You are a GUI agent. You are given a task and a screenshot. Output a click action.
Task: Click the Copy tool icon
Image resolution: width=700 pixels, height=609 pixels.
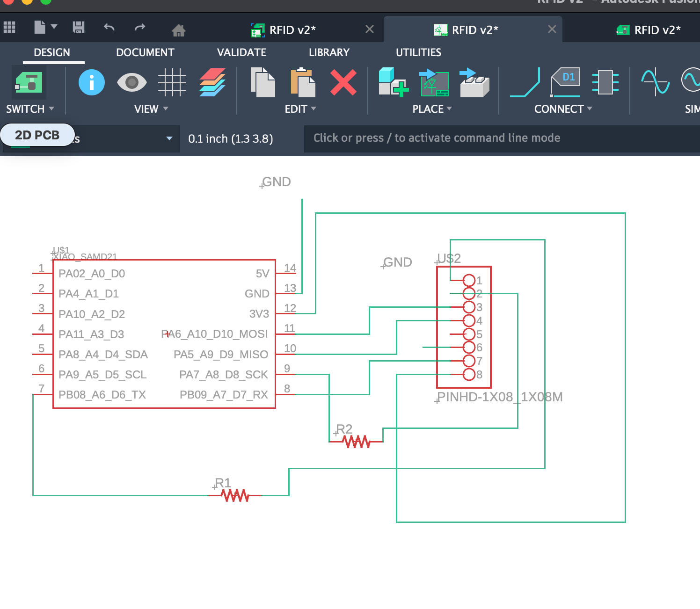pos(262,83)
